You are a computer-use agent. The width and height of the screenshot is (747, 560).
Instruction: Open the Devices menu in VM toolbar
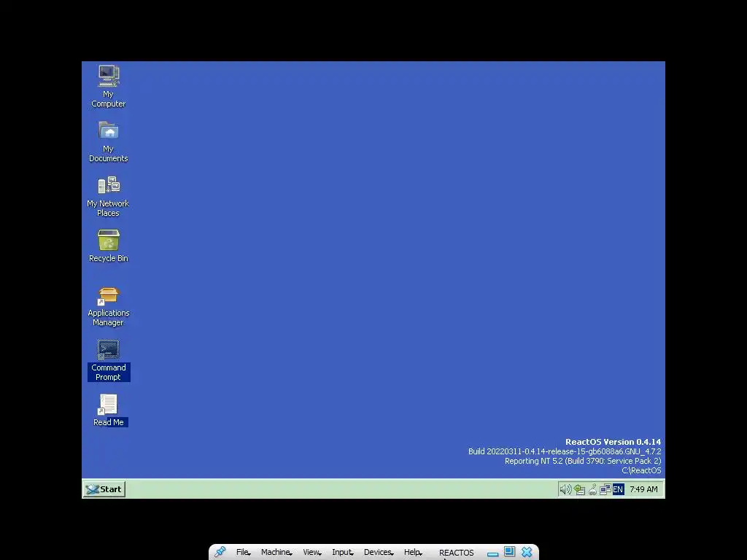379,553
